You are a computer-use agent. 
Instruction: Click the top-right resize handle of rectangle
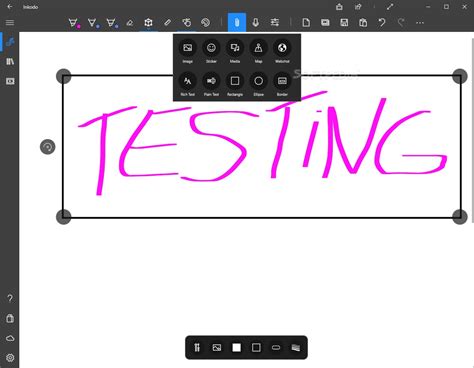click(460, 76)
